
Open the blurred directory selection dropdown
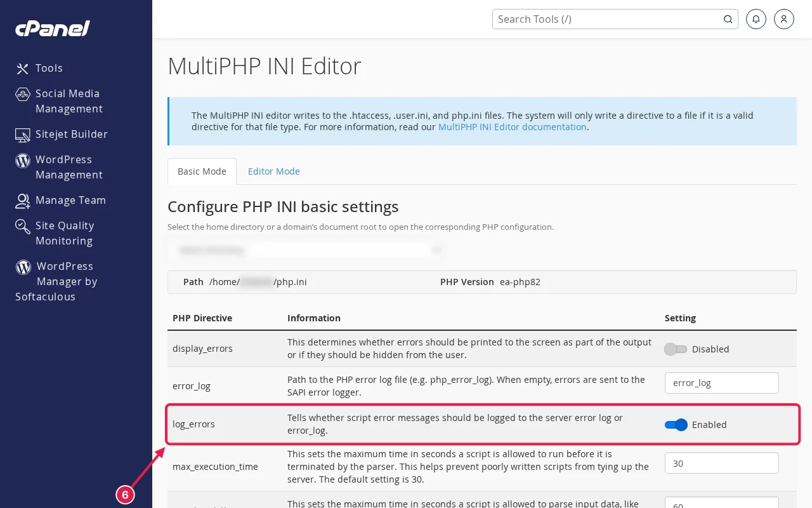(307, 250)
